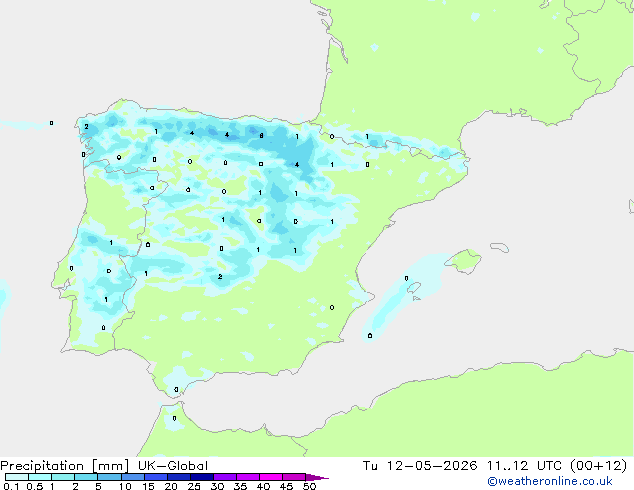
Task: Click the "UK-Global" model name
Action: coord(173,466)
